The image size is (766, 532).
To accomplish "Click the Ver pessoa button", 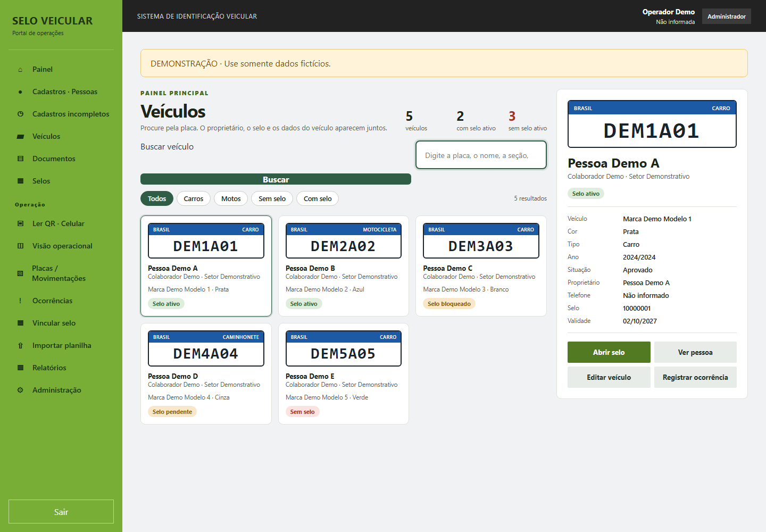I will click(695, 352).
